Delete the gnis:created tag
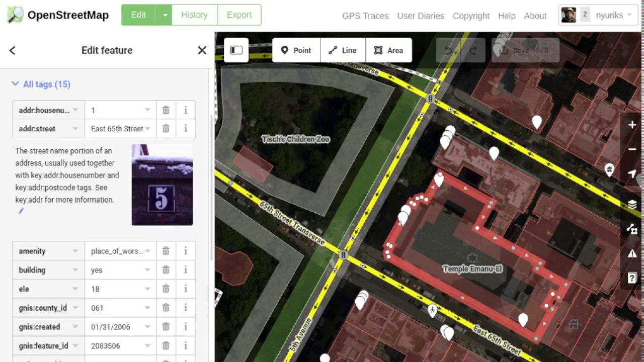Viewport: 644px width, 362px height. (166, 327)
